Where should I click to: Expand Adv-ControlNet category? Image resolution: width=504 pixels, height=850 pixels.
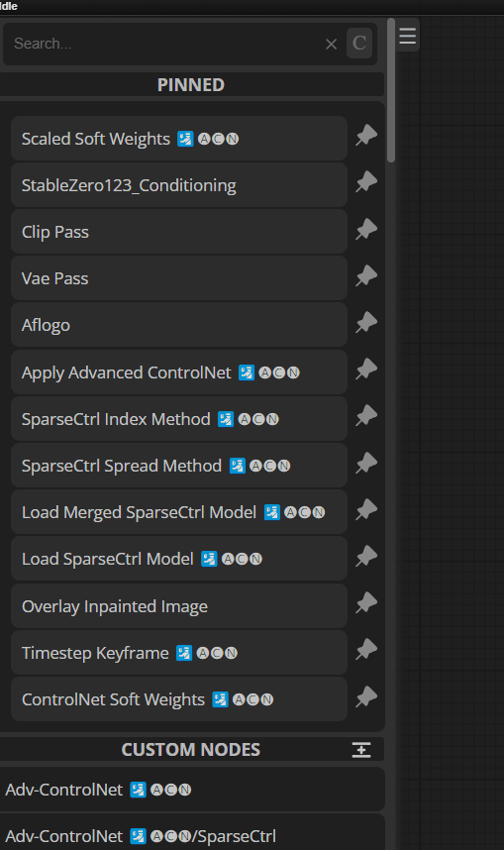[192, 790]
